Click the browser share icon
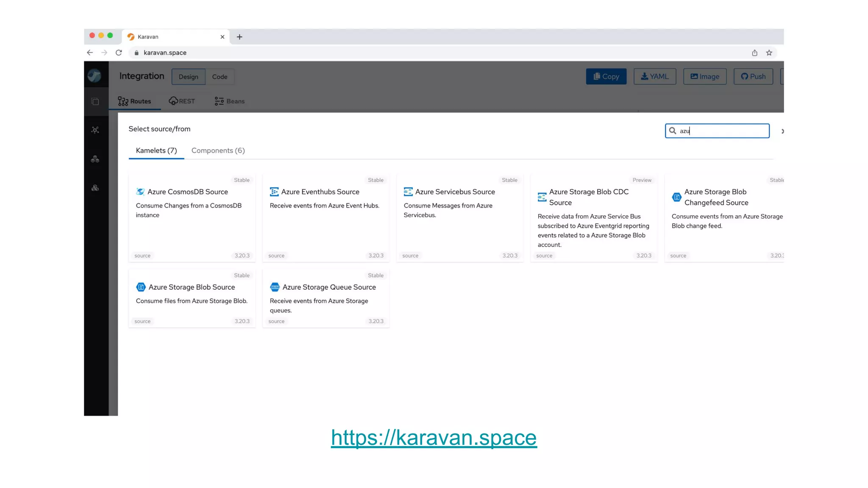The image size is (868, 488). pyautogui.click(x=754, y=53)
